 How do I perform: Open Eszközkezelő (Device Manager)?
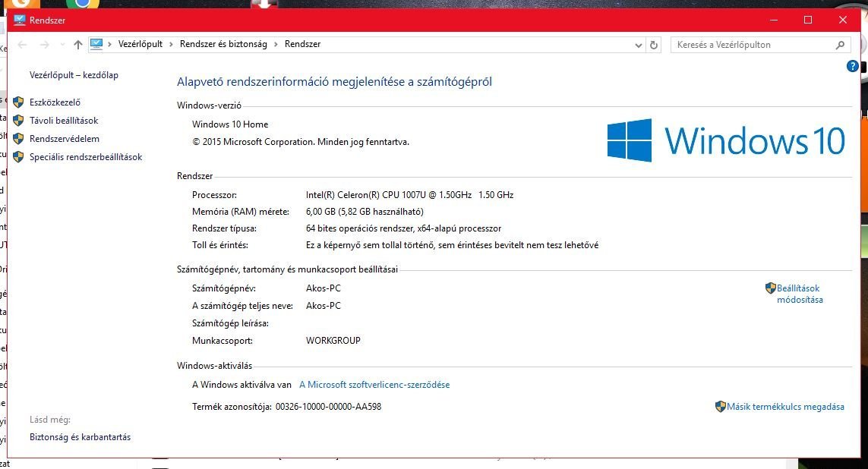tap(55, 102)
